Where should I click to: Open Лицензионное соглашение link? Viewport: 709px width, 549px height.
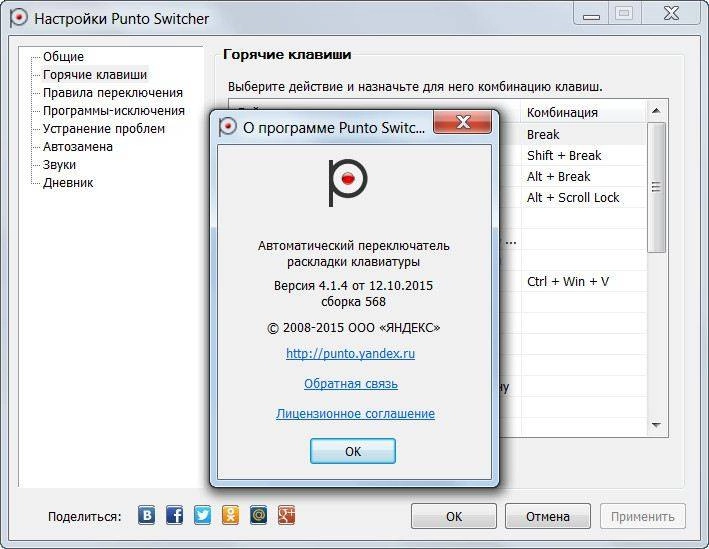355,413
